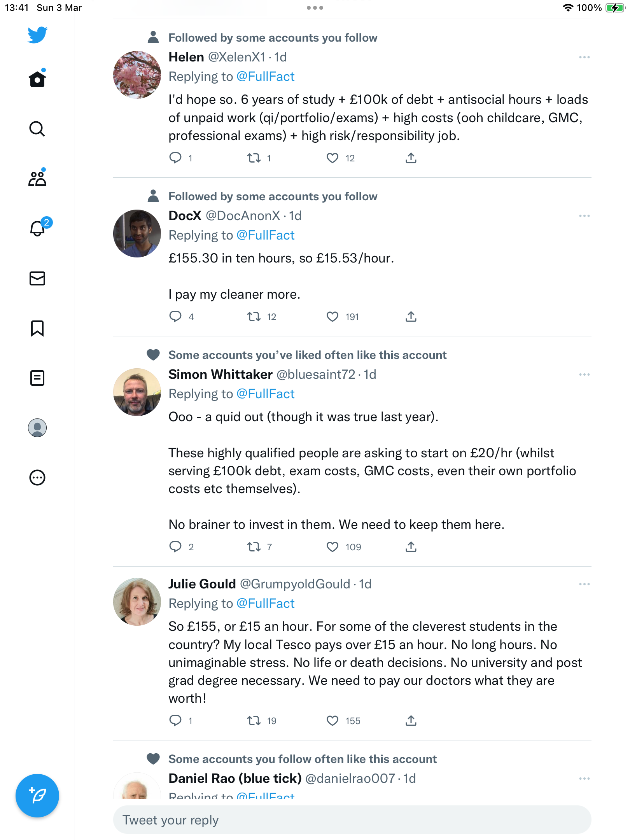Screen dimensions: 630x840
Task: Open more options on Julie Gould's tweet
Action: click(x=584, y=584)
